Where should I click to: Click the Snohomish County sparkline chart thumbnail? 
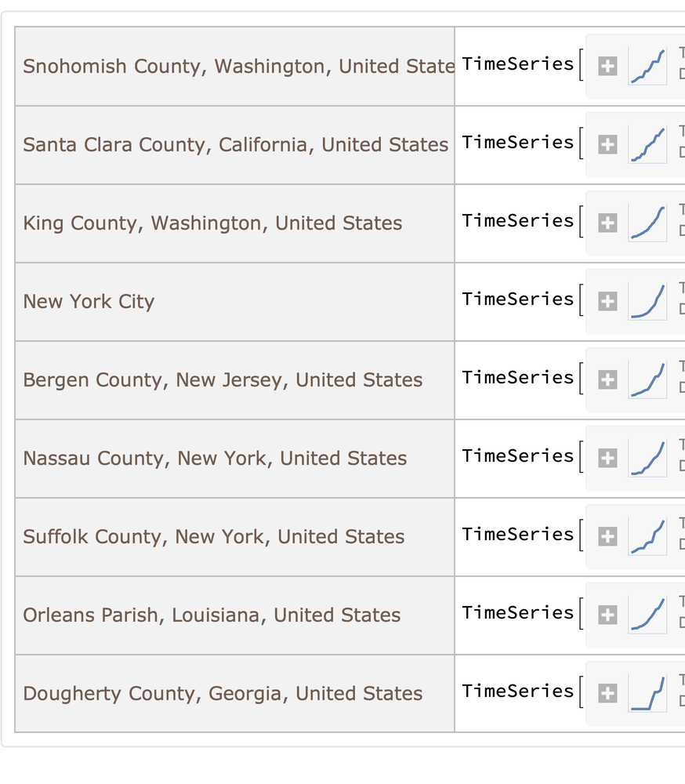click(x=647, y=67)
